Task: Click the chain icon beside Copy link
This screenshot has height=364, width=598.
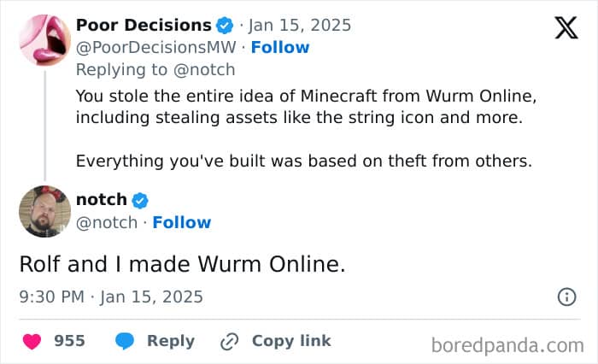Action: (229, 341)
